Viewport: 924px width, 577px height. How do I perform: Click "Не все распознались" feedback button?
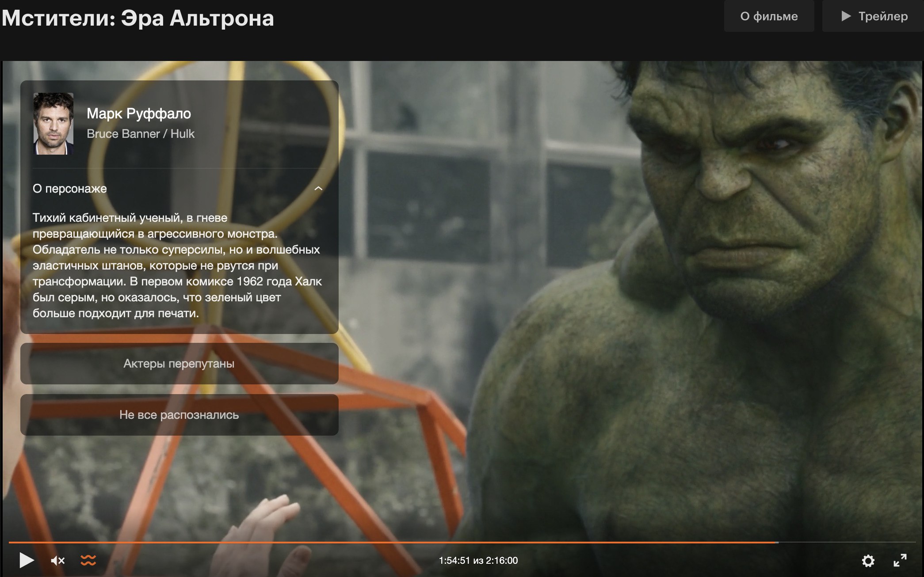[179, 415]
